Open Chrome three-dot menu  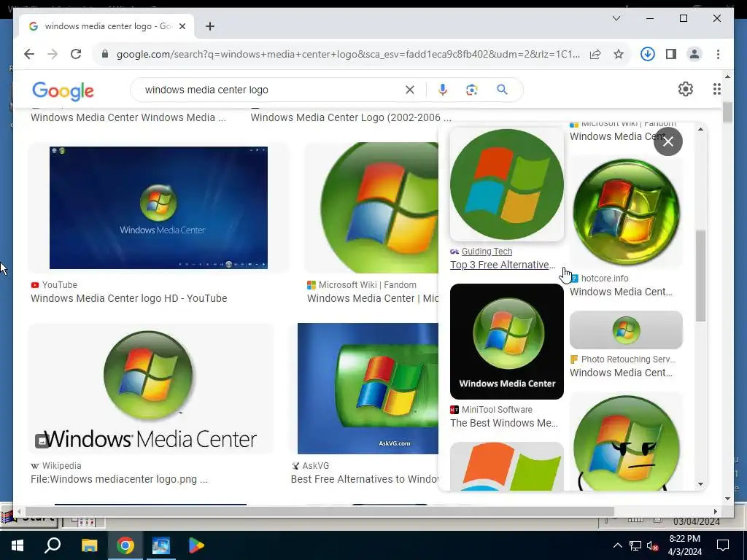pyautogui.click(x=718, y=54)
